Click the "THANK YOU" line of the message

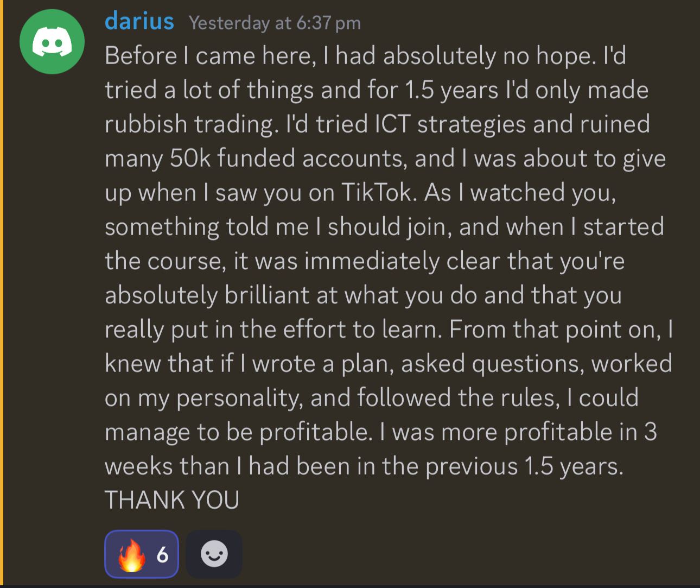pyautogui.click(x=172, y=500)
